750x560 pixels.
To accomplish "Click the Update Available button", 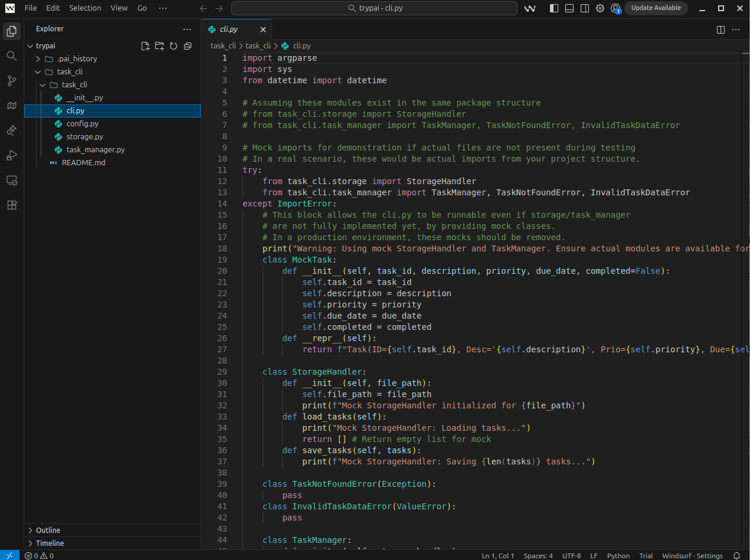I will (x=656, y=8).
